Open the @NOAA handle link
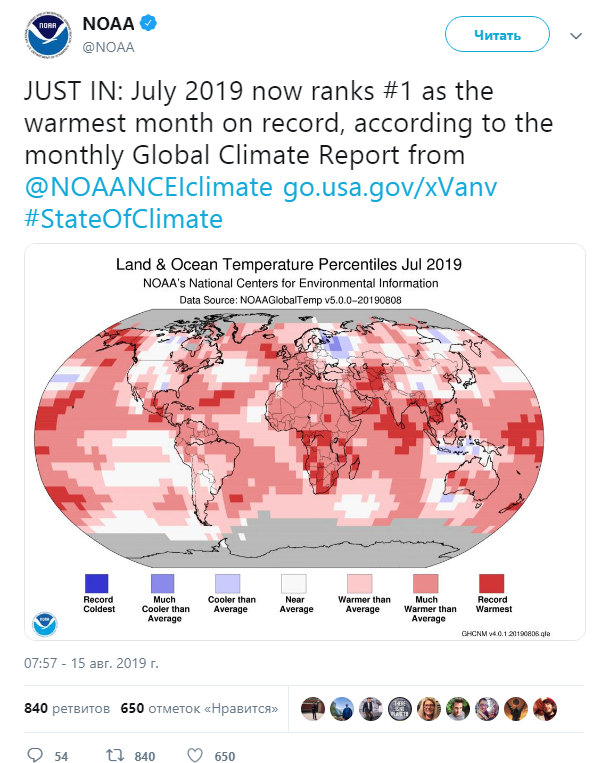Image resolution: width=608 pixels, height=763 pixels. [x=107, y=46]
